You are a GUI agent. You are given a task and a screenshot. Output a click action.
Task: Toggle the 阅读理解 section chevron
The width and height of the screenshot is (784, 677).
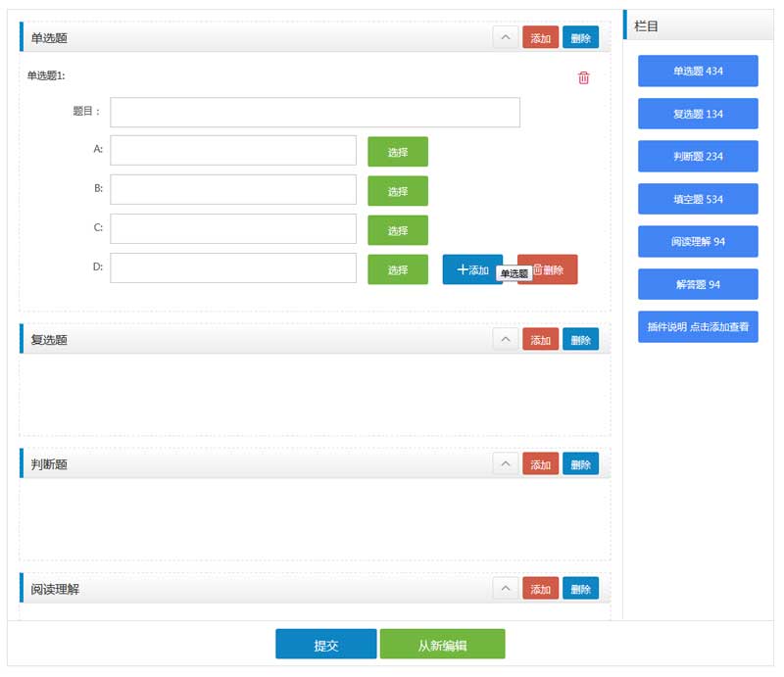pos(505,589)
